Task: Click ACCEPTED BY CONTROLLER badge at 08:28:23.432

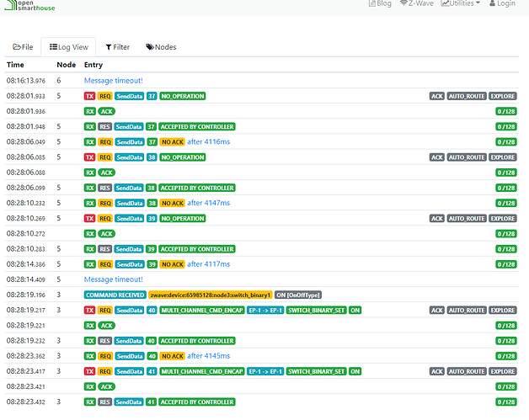Action: (197, 402)
